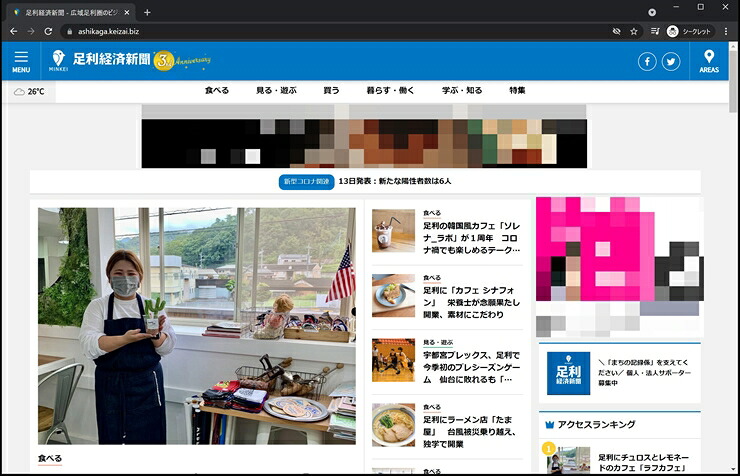
Task: Click the ramen bowl thumbnail
Action: [x=393, y=425]
